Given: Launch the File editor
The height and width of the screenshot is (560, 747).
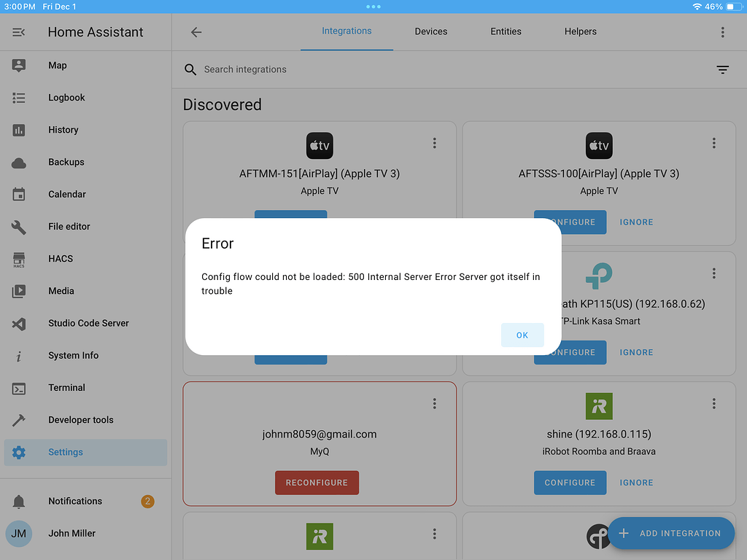Looking at the screenshot, I should tap(20, 226).
